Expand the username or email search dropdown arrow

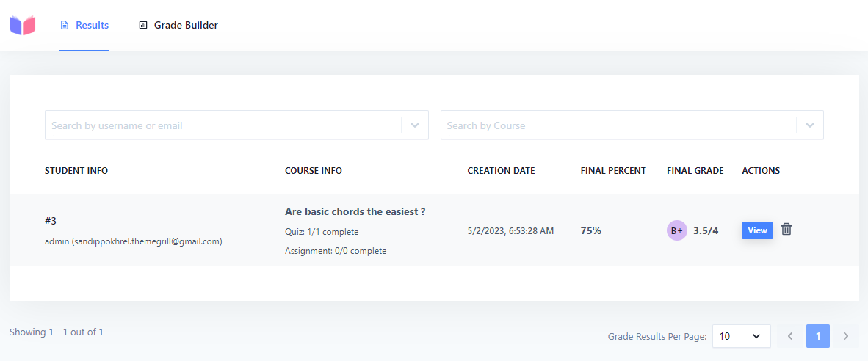(x=415, y=125)
